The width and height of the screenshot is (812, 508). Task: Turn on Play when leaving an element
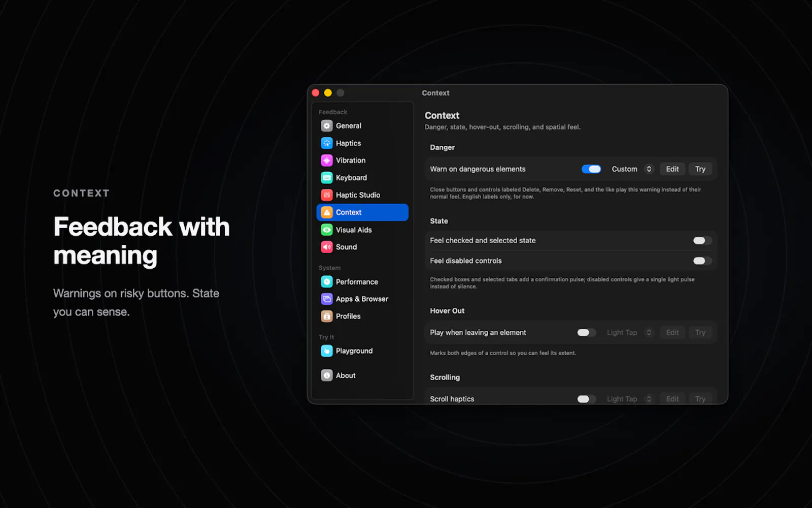587,332
